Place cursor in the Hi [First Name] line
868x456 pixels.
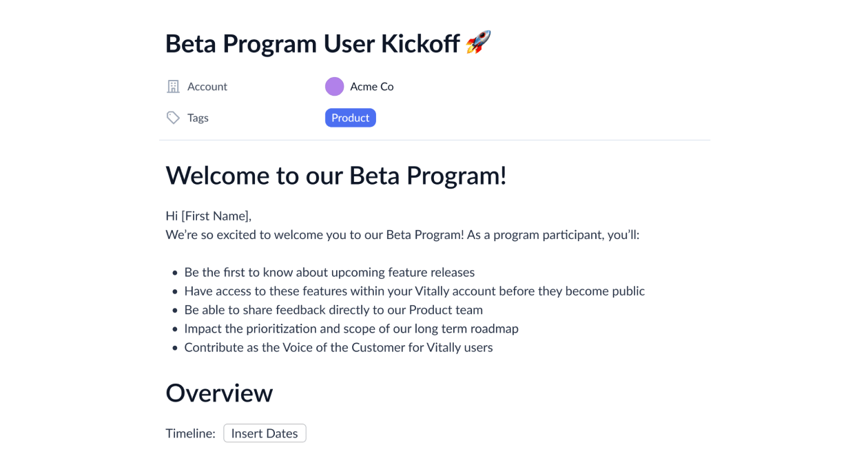pos(208,216)
